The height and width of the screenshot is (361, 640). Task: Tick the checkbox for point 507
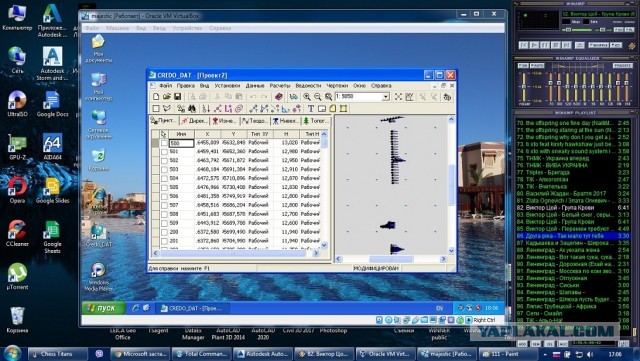click(164, 205)
